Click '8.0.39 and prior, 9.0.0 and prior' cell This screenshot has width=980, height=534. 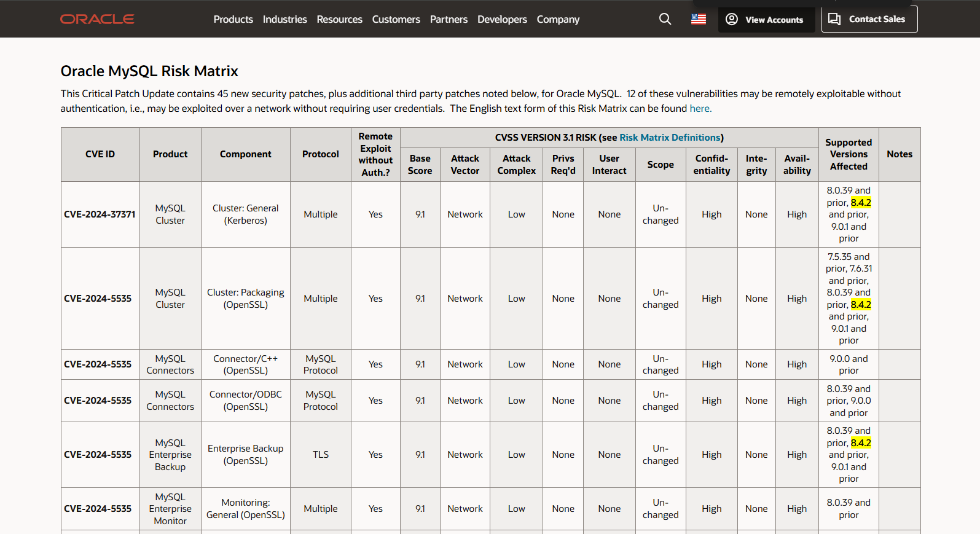click(849, 401)
